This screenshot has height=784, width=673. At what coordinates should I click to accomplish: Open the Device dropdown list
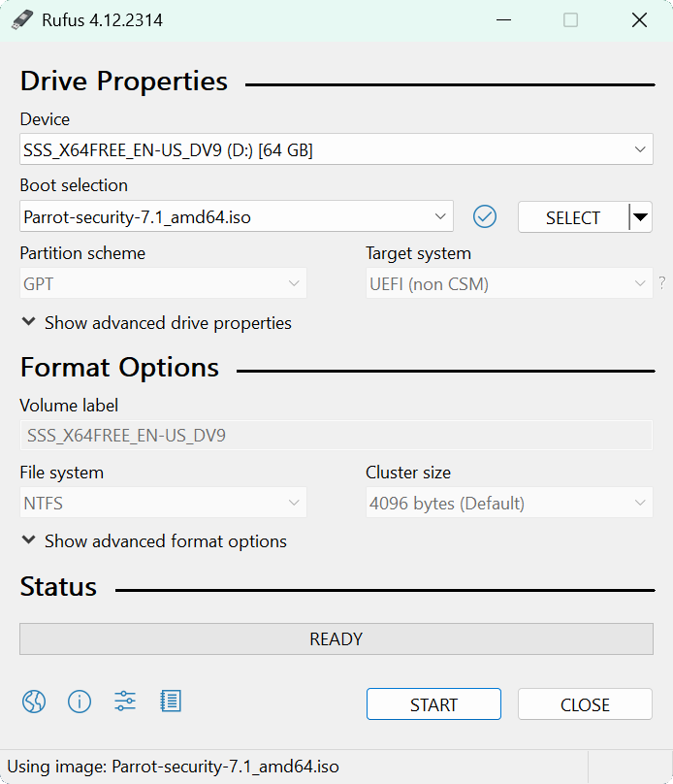pos(336,149)
